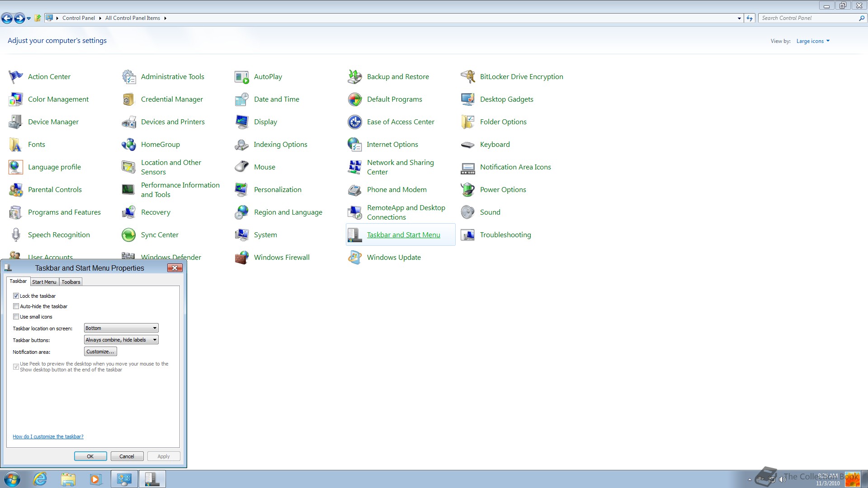Enable Auto-hide the taskbar
The image size is (868, 488).
click(x=16, y=306)
